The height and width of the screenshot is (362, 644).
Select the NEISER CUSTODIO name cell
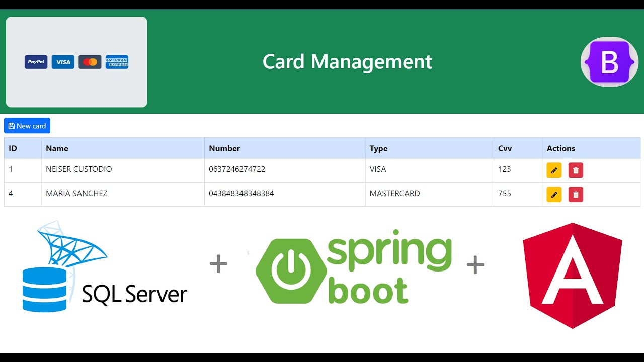[x=123, y=170]
